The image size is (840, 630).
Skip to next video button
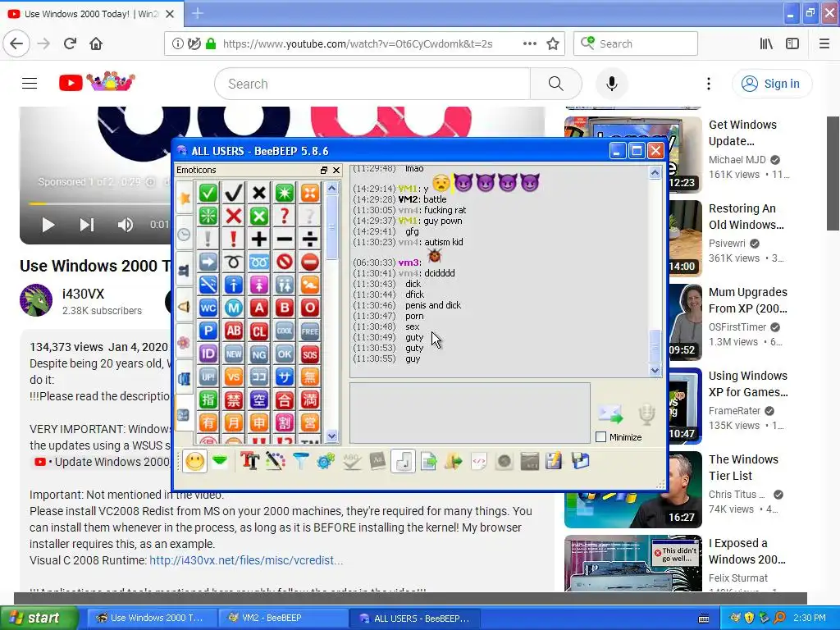(x=86, y=225)
